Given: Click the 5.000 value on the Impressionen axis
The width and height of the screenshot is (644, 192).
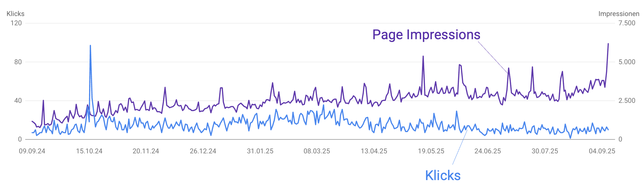Looking at the screenshot, I should tap(627, 62).
